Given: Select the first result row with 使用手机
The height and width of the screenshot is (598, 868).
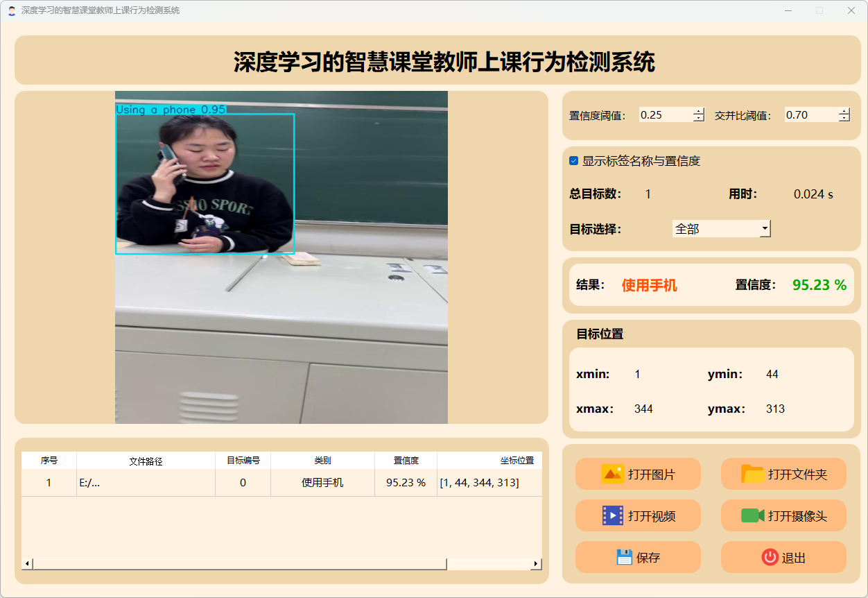Looking at the screenshot, I should click(322, 483).
